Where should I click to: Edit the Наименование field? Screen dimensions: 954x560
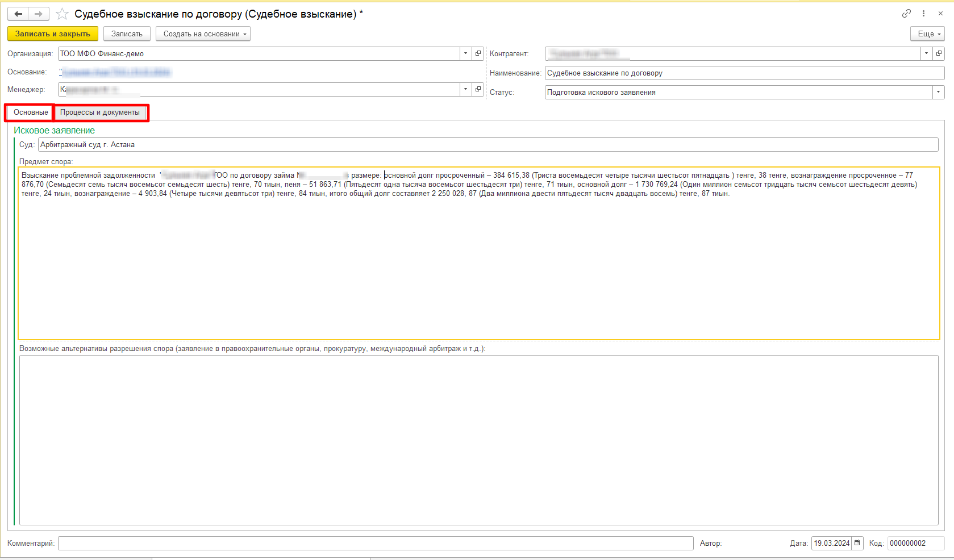tap(744, 73)
